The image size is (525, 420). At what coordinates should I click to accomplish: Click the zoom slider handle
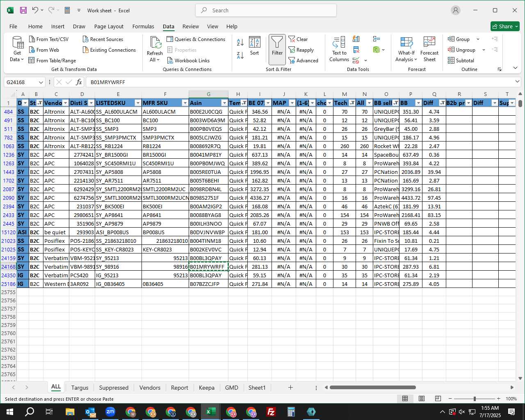475,399
